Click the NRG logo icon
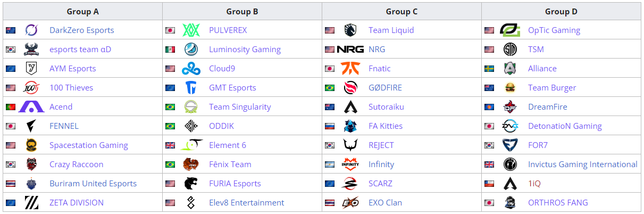This screenshot has width=644, height=214. pyautogui.click(x=350, y=50)
